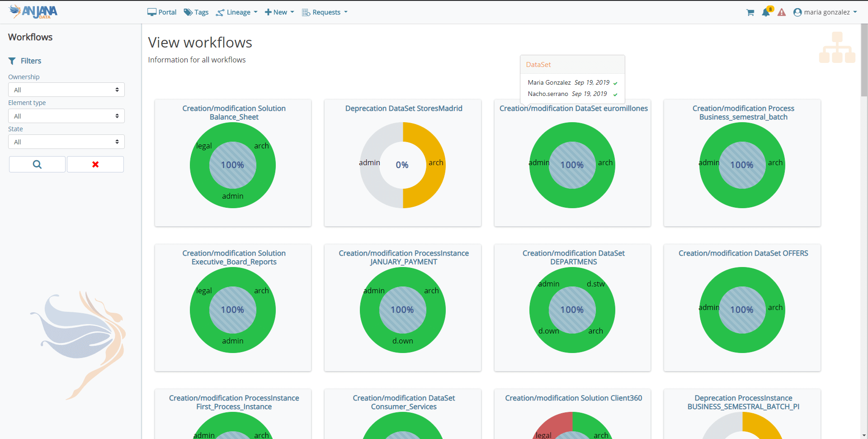This screenshot has width=868, height=439.
Task: Open the Deprecation DataSet StoresMadrid workflow title
Action: 403,109
